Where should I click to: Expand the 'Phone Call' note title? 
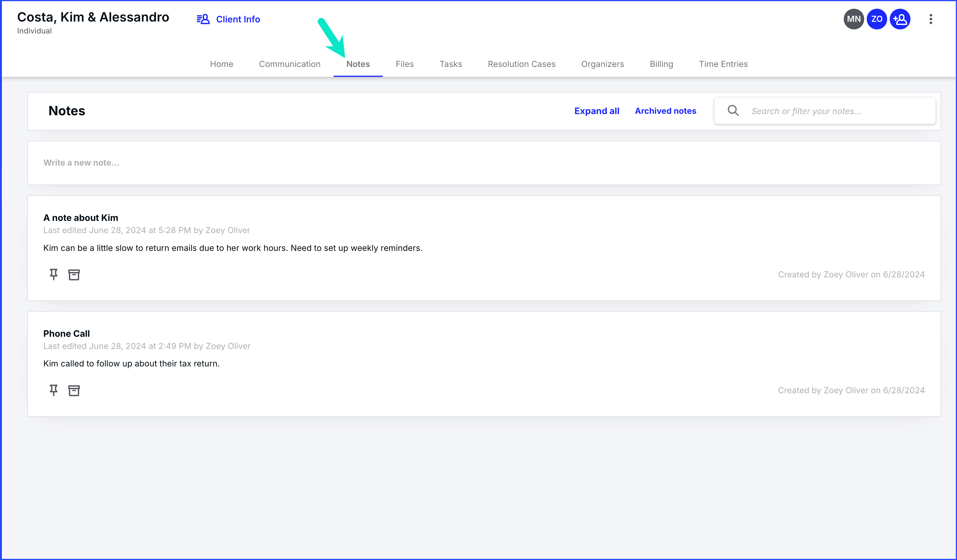(x=66, y=333)
